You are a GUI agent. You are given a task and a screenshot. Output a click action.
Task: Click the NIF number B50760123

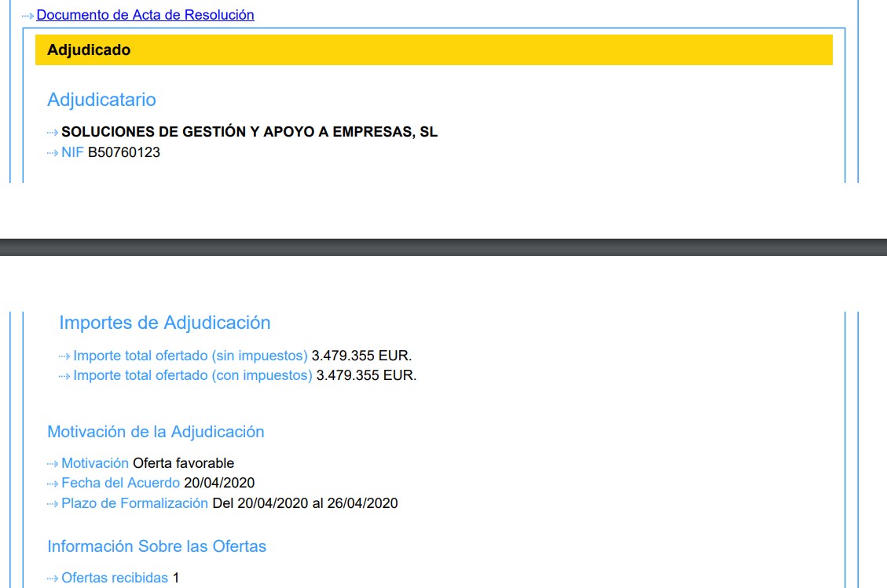point(124,152)
